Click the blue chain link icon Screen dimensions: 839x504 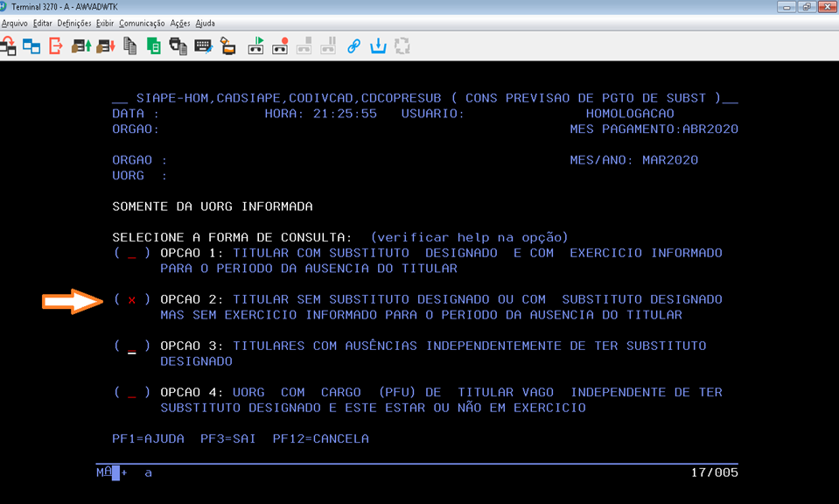(x=353, y=46)
